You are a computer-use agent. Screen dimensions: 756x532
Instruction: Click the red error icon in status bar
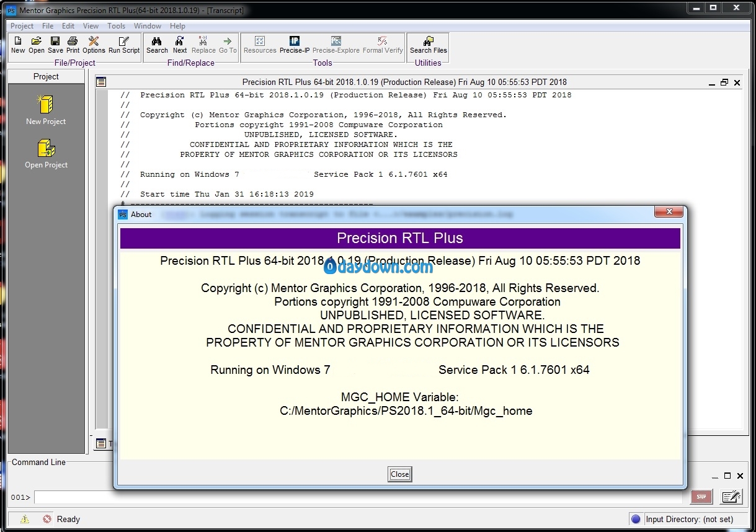click(x=47, y=520)
